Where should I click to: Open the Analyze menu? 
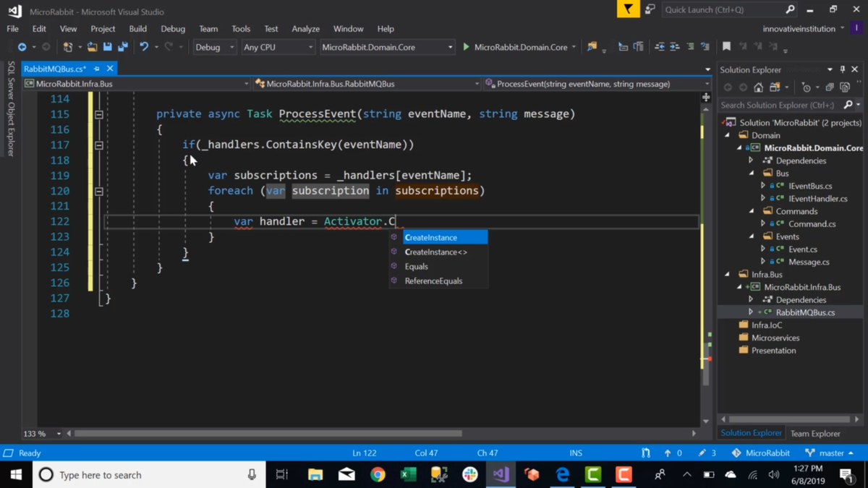click(305, 29)
